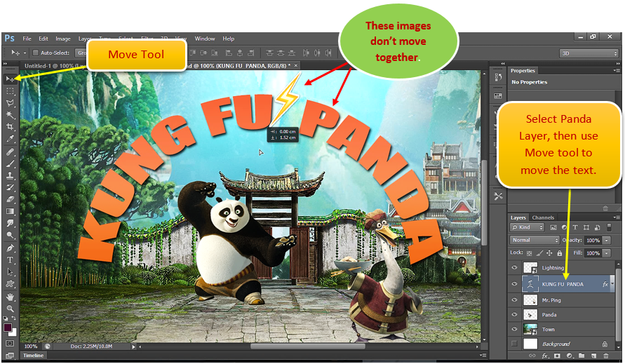Image resolution: width=625 pixels, height=364 pixels.
Task: Select the Gradient tool
Action: point(10,211)
